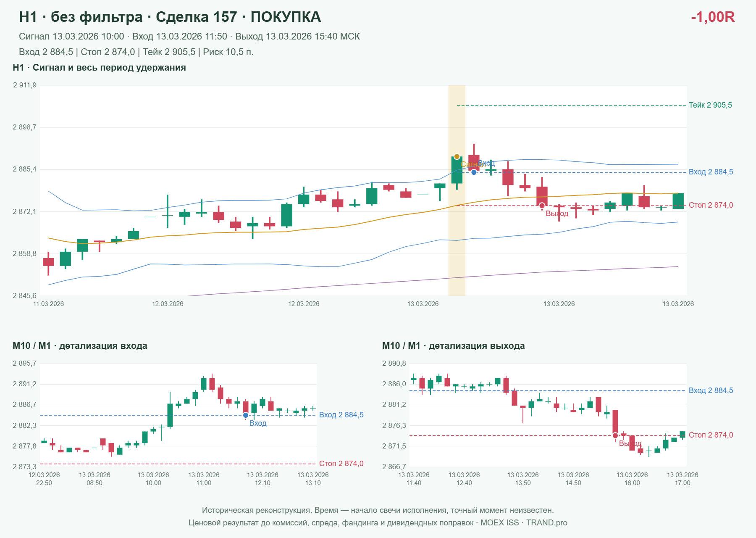Click 'Вход 2 884,5' label beside the H1 chart
This screenshot has width=756, height=538.
pos(711,172)
